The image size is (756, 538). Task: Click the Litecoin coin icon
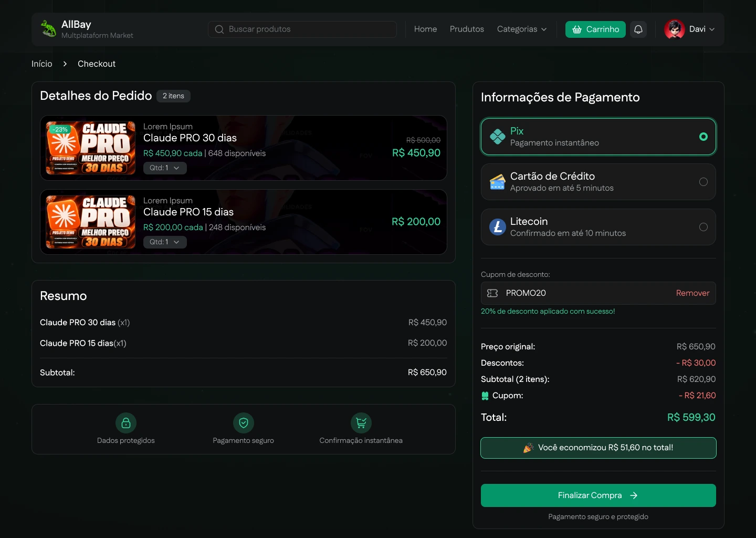click(497, 227)
